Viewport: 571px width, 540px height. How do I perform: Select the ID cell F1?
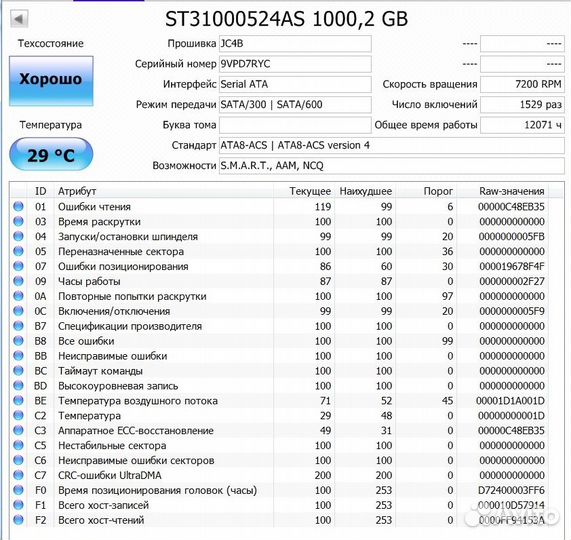40,505
